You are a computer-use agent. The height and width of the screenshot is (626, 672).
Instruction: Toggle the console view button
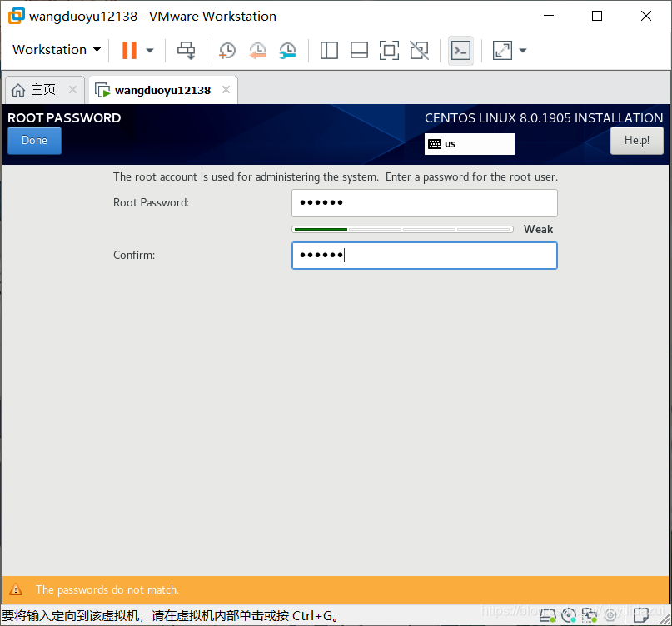pos(460,51)
